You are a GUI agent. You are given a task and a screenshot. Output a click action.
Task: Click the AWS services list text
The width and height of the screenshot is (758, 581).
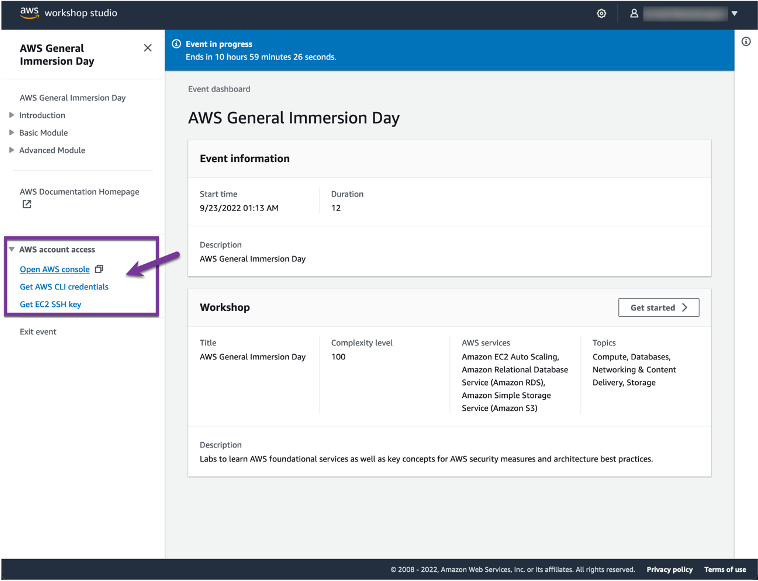pos(515,382)
